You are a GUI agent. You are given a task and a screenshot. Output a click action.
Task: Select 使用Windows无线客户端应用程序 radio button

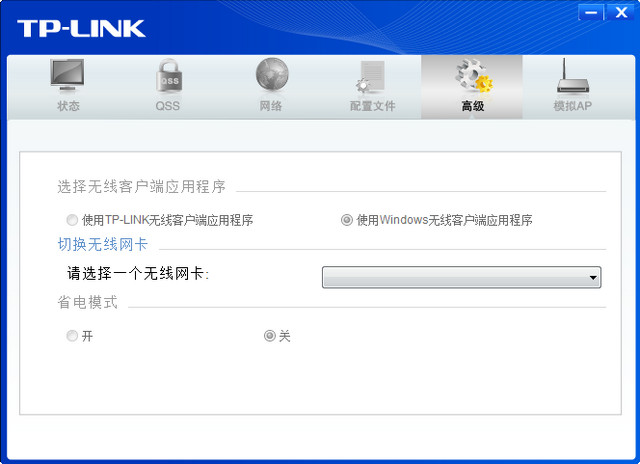coord(347,220)
